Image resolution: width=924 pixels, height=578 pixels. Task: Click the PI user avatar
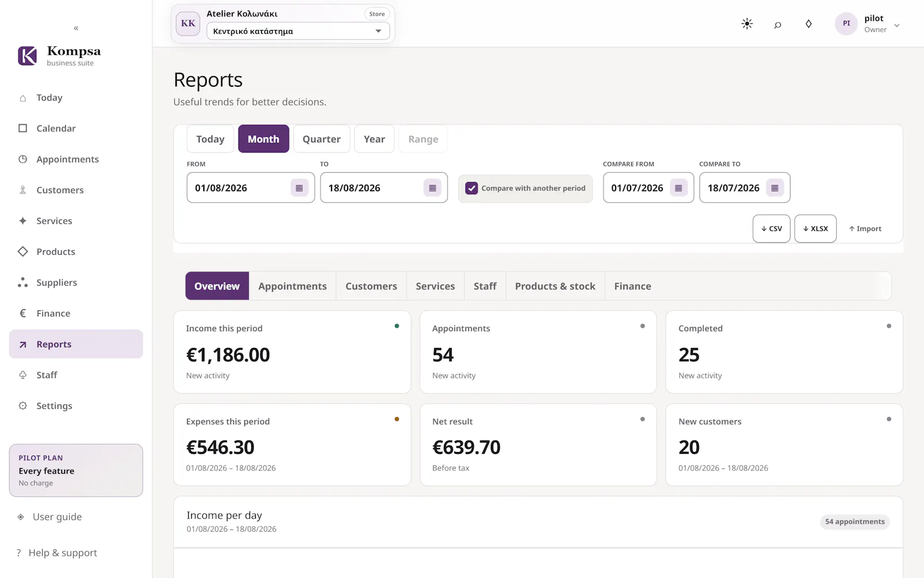point(846,24)
